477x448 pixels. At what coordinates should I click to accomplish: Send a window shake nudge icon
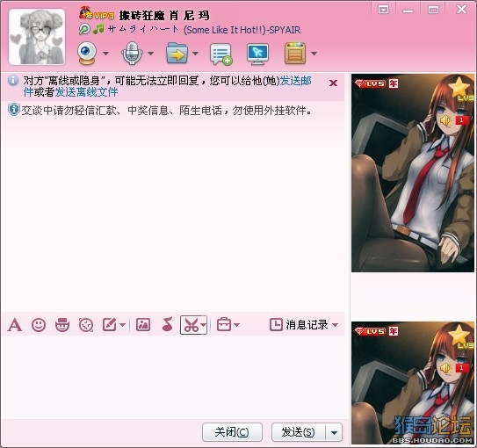(x=86, y=325)
